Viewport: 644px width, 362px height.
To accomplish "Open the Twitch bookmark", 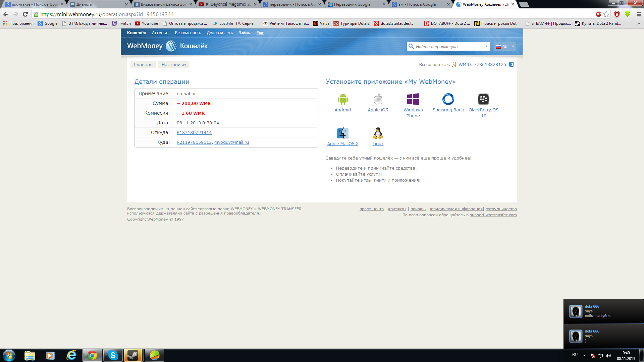I will (x=121, y=23).
